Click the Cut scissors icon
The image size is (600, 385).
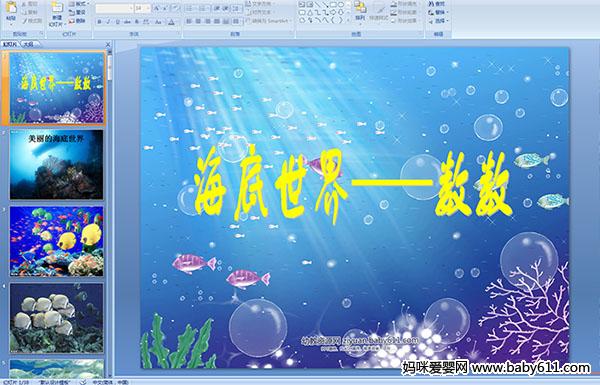tap(24, 4)
